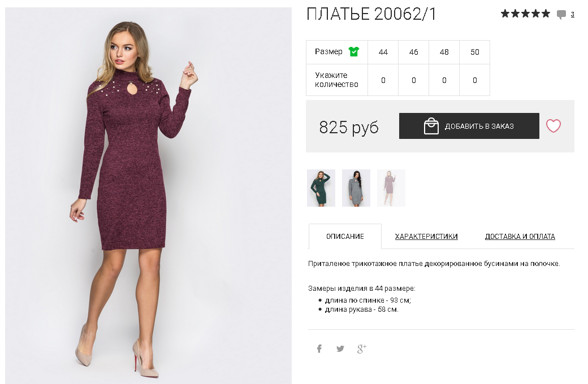Open the reviews count link
Image resolution: width=588 pixels, height=384 pixels.
coord(572,15)
